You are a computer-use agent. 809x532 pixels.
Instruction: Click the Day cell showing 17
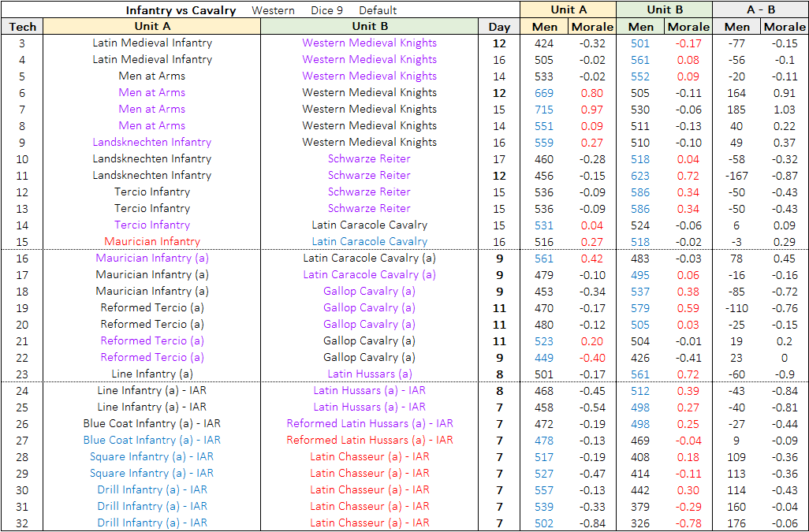(x=499, y=159)
